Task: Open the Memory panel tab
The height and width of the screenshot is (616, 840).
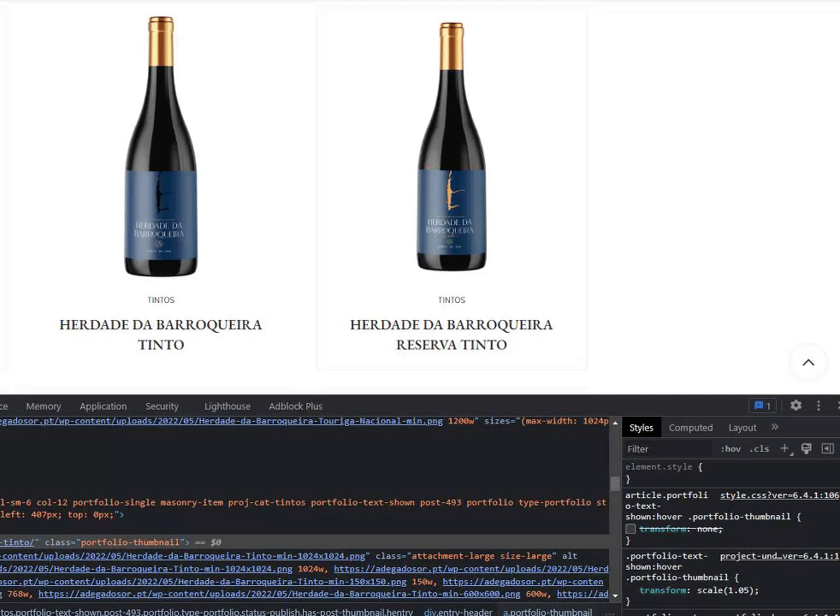Action: coord(44,406)
